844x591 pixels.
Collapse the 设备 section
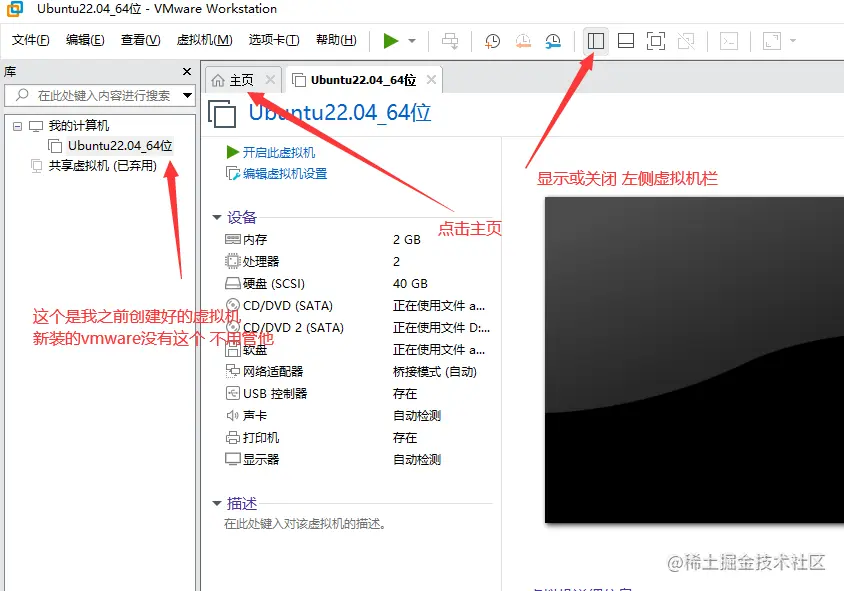(217, 217)
